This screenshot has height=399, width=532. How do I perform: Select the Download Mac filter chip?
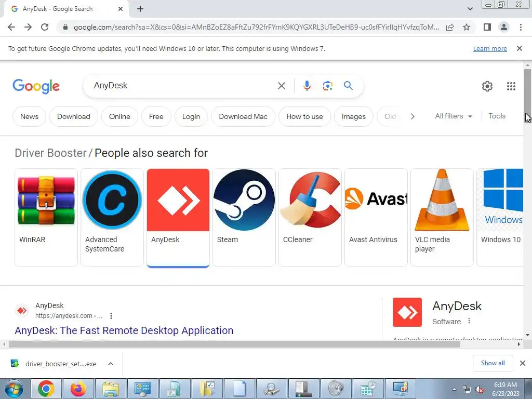click(243, 116)
